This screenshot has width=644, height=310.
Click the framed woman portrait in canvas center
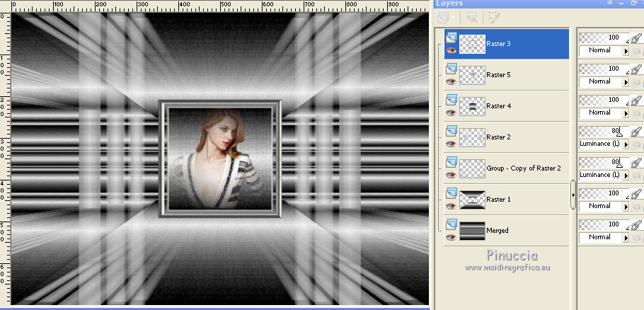click(219, 159)
